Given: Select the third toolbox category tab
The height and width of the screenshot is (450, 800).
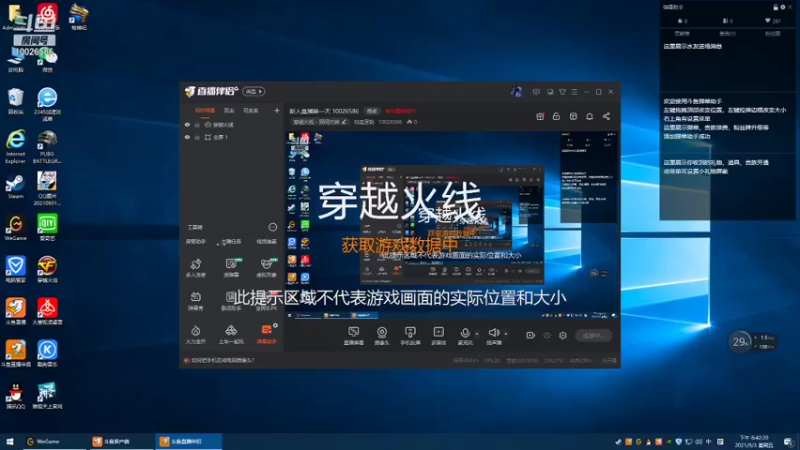Looking at the screenshot, I should pyautogui.click(x=266, y=241).
